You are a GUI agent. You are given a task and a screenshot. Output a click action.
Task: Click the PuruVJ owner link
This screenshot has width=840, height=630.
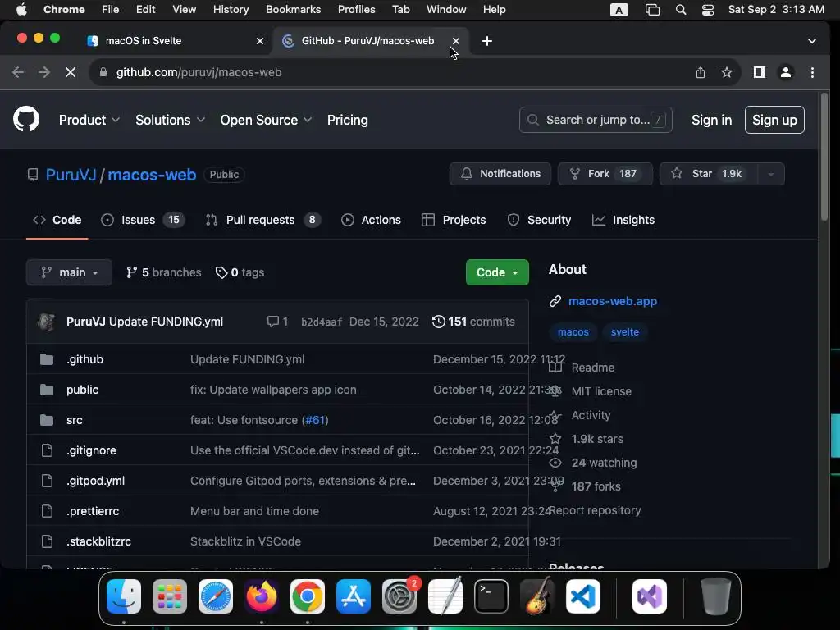(x=71, y=175)
